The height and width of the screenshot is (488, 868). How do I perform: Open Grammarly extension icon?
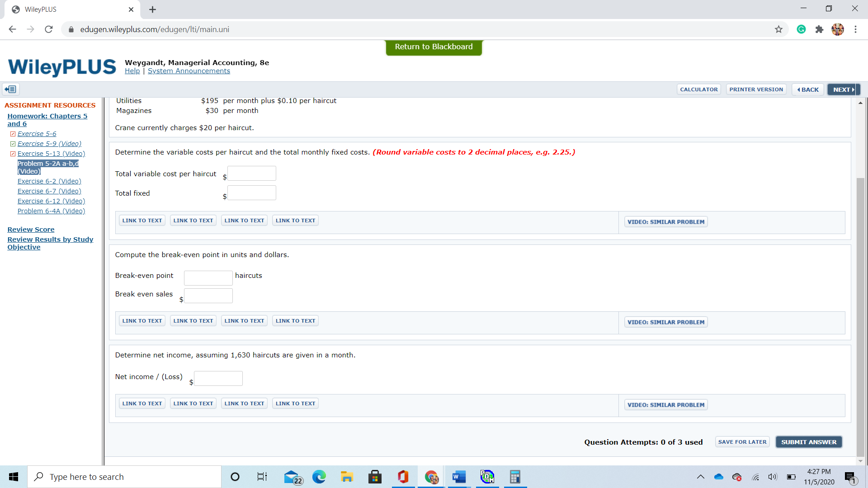[x=801, y=29]
